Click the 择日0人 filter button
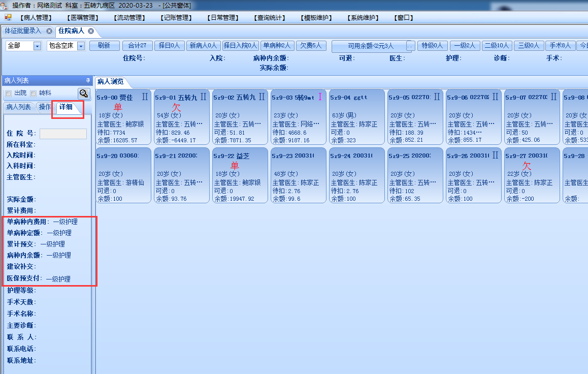This screenshot has height=374, width=588. [169, 46]
